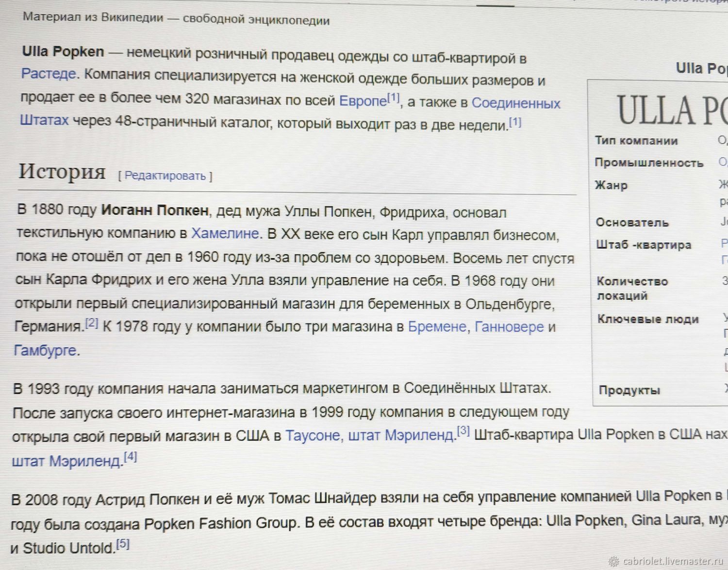Follow the Европе link

(x=363, y=101)
